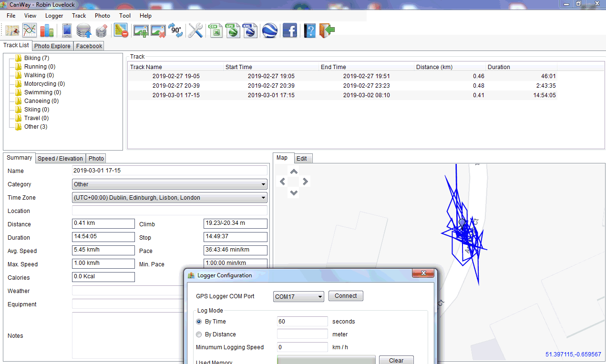Open the GPS Logger COM Port dropdown
Viewport: 606px width, 364px height.
pyautogui.click(x=298, y=297)
